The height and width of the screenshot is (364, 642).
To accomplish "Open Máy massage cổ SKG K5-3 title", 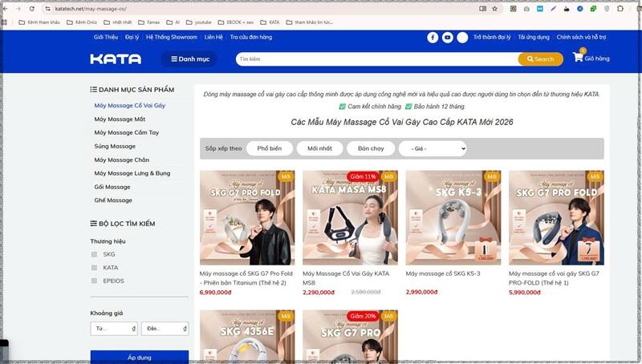I will (x=443, y=273).
